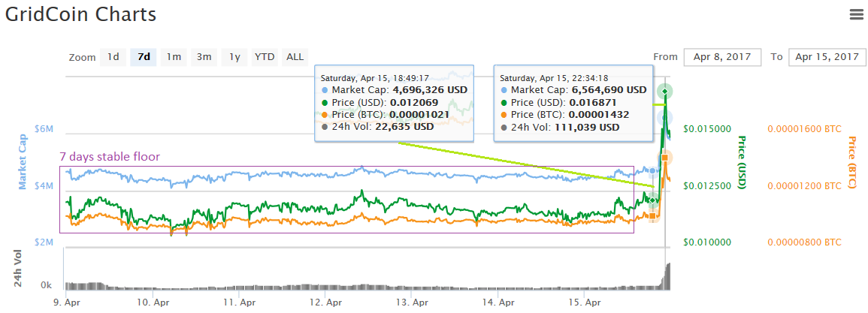
Task: Click the $0.010000 price label
Action: click(x=707, y=242)
